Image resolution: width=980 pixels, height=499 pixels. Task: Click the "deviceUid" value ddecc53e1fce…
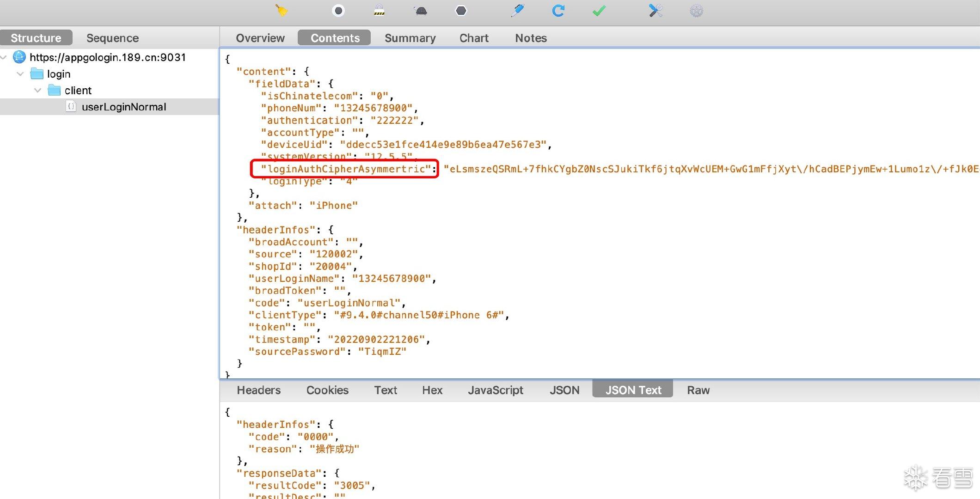[443, 145]
